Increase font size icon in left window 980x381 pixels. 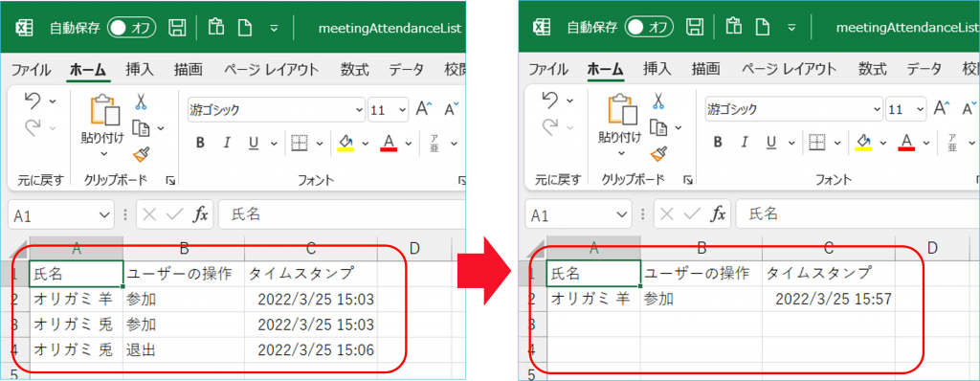coord(425,108)
